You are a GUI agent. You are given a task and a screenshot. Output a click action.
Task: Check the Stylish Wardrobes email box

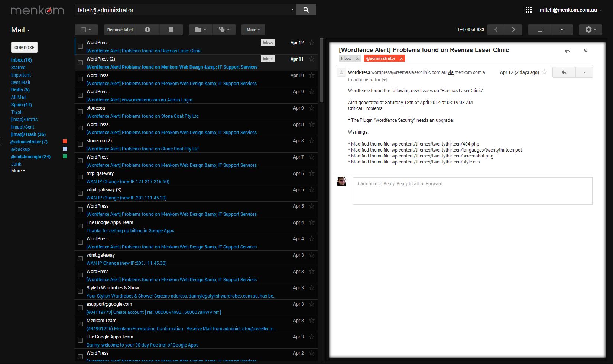[80, 292]
